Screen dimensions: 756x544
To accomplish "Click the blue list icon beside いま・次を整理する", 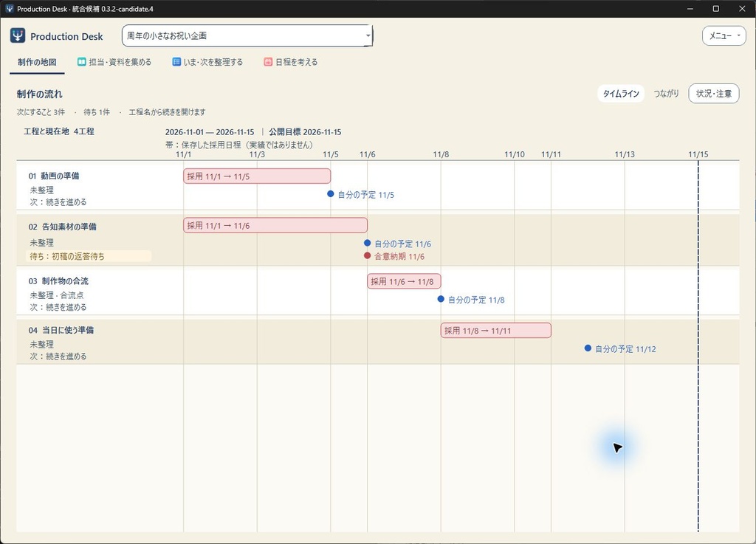I will (x=176, y=62).
